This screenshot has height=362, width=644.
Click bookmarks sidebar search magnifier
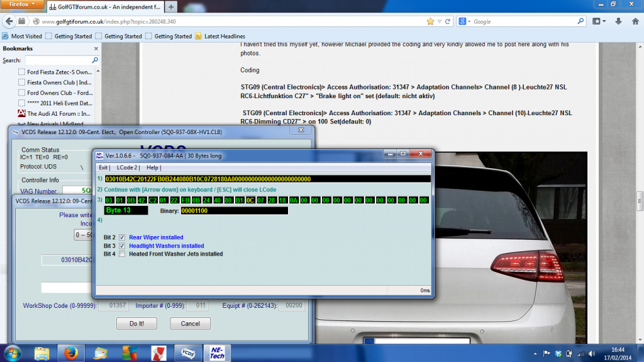tap(95, 60)
